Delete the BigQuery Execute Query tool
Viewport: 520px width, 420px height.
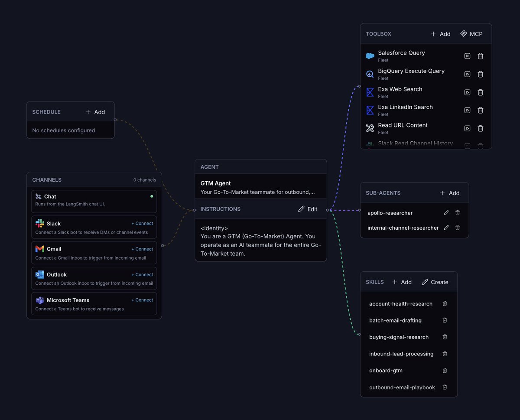(x=480, y=74)
